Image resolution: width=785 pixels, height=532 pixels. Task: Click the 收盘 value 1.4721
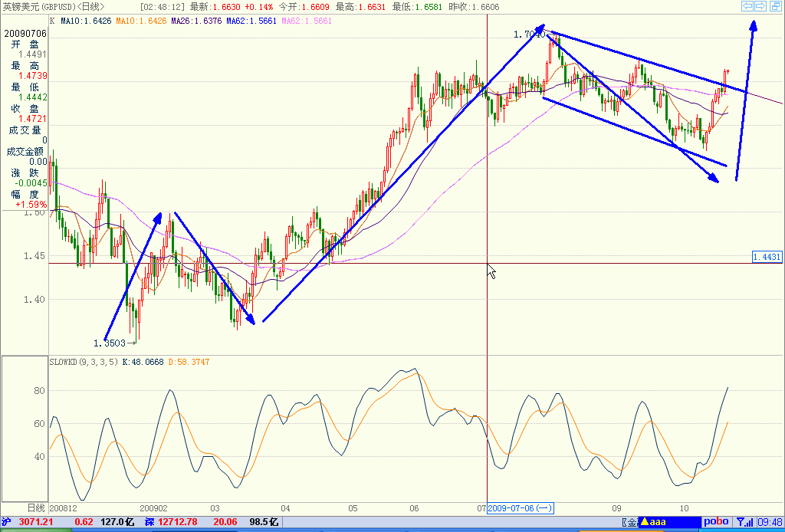[x=33, y=119]
